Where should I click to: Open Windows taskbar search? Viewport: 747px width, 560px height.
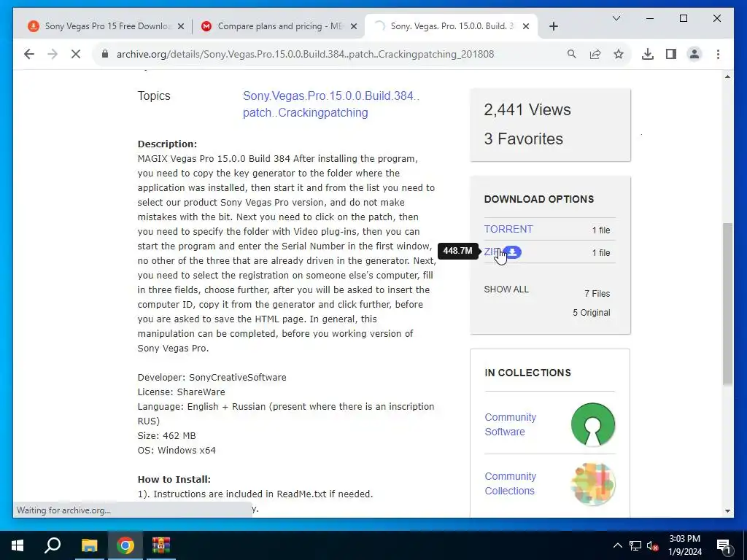pos(53,545)
